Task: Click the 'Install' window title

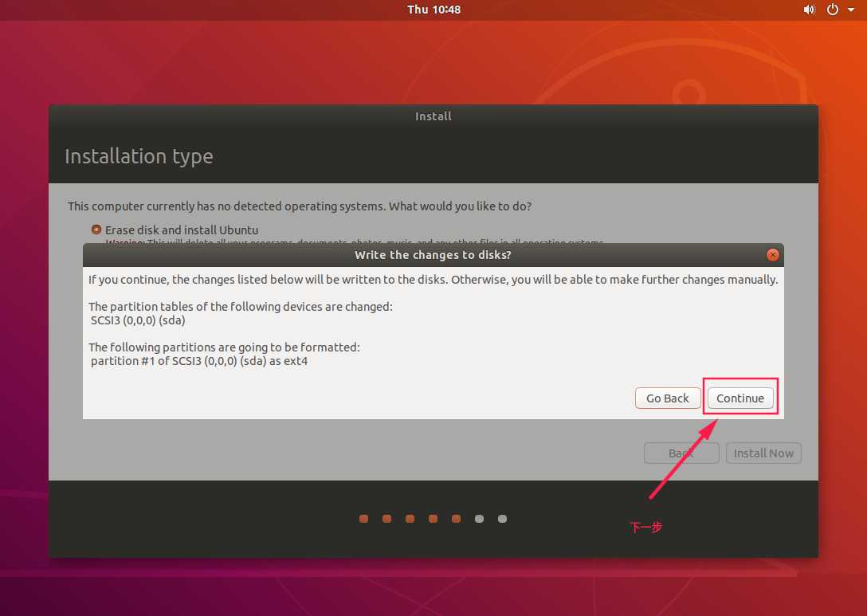Action: coord(433,116)
